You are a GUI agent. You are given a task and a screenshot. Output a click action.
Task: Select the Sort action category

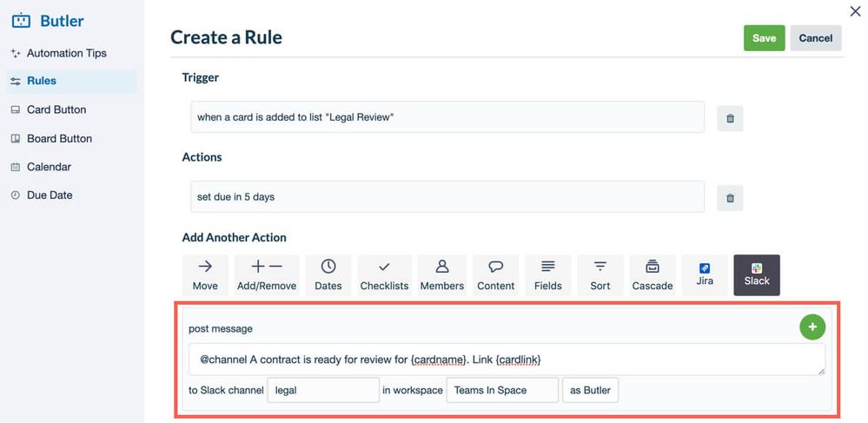(x=600, y=274)
